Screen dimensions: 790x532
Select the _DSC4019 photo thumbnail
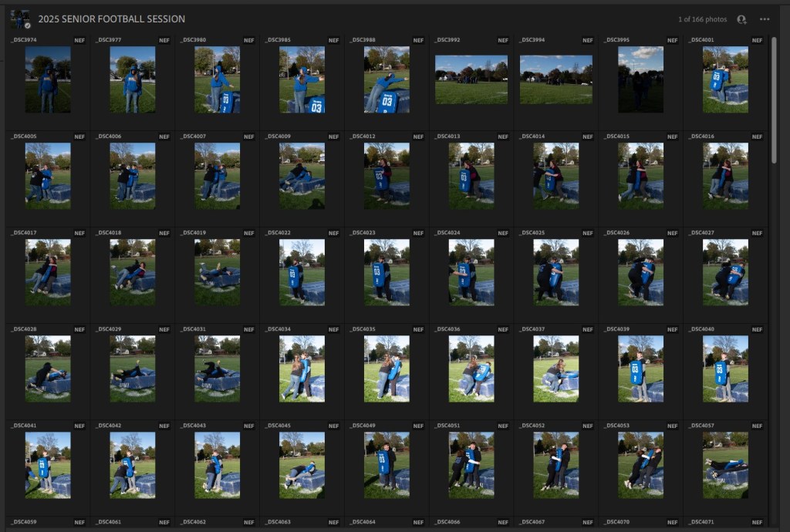click(x=217, y=272)
